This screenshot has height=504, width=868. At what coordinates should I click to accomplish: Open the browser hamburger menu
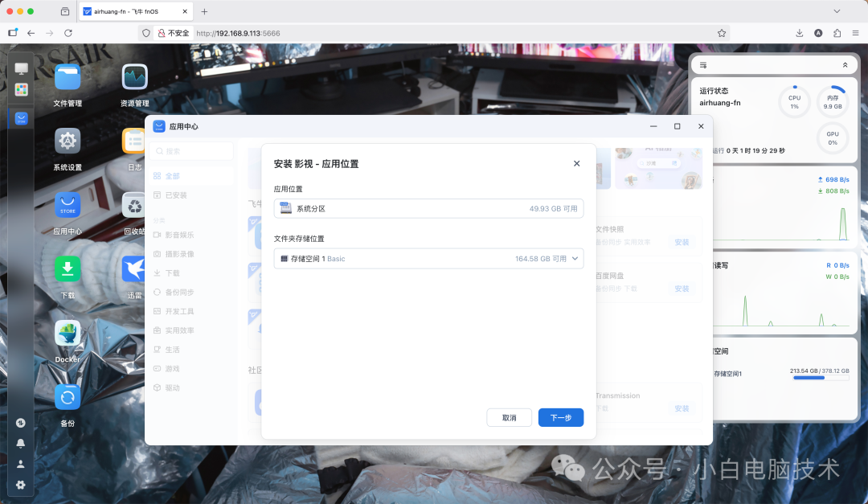click(x=855, y=33)
